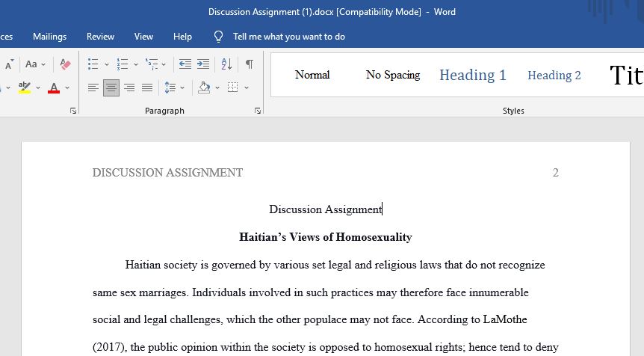Apply borders to the paragraph
Viewport: 644px width, 356px height.
tap(233, 88)
